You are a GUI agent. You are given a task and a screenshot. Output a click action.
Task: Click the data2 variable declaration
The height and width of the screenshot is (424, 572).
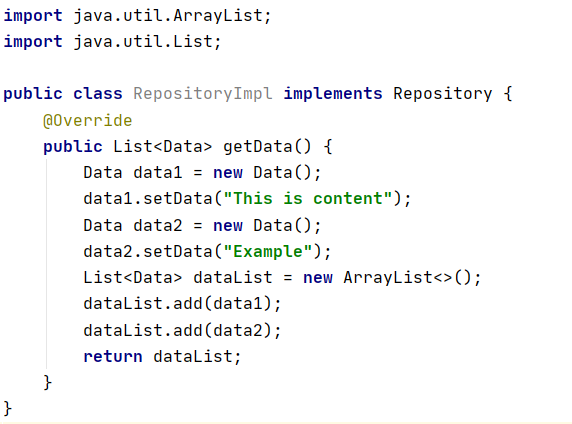tap(158, 226)
